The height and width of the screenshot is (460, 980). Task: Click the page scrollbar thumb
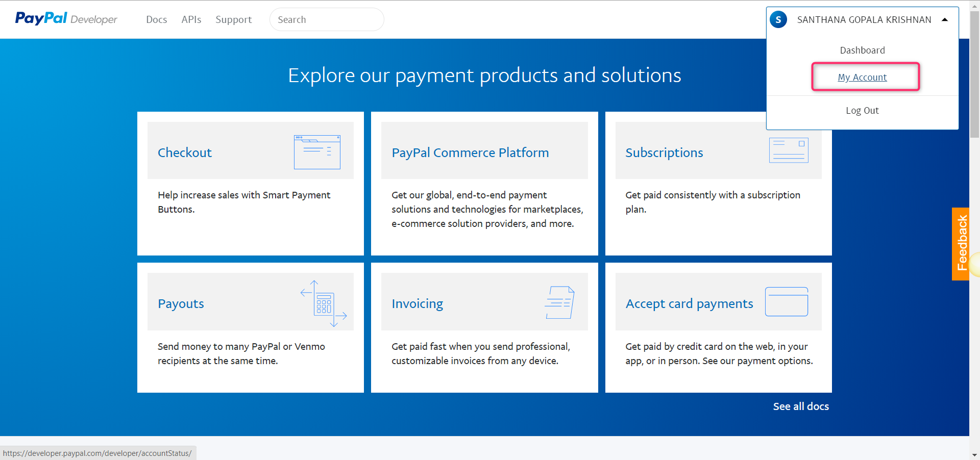click(975, 74)
